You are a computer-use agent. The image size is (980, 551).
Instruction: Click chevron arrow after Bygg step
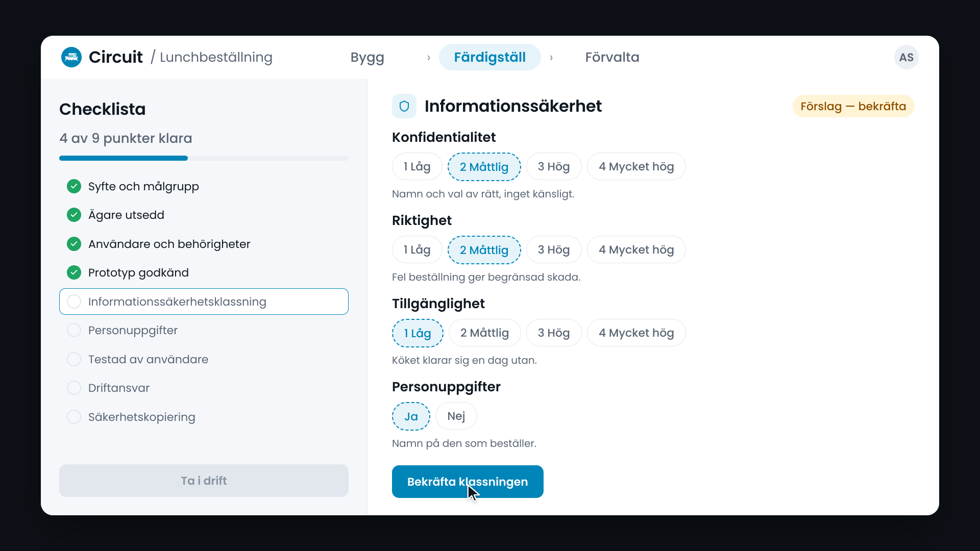pos(429,58)
